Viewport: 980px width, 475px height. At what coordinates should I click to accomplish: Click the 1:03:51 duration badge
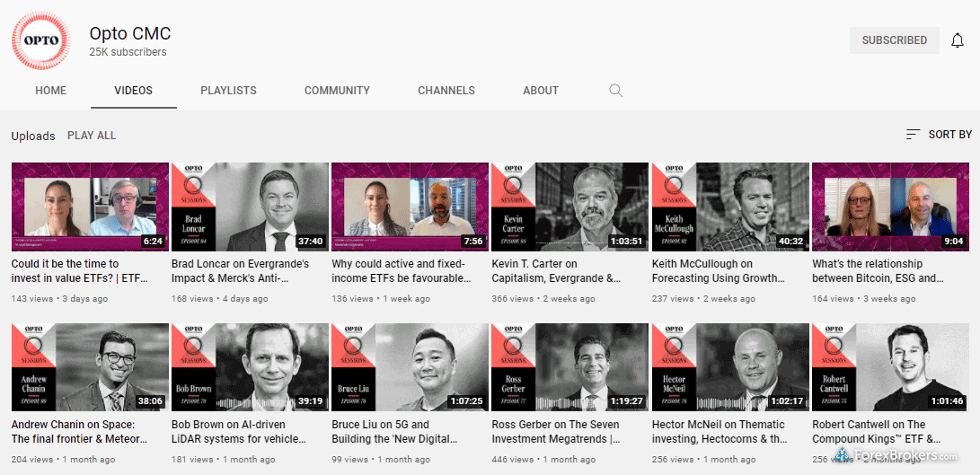[626, 242]
